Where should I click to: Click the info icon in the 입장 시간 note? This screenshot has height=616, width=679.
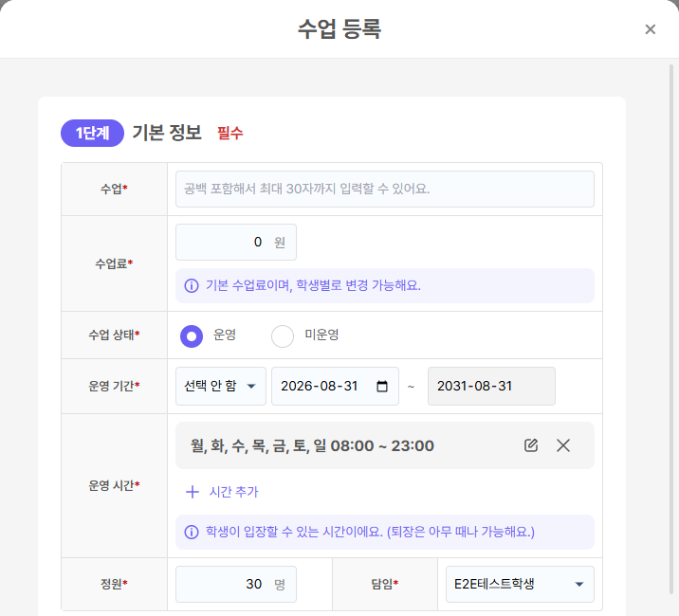pos(192,532)
